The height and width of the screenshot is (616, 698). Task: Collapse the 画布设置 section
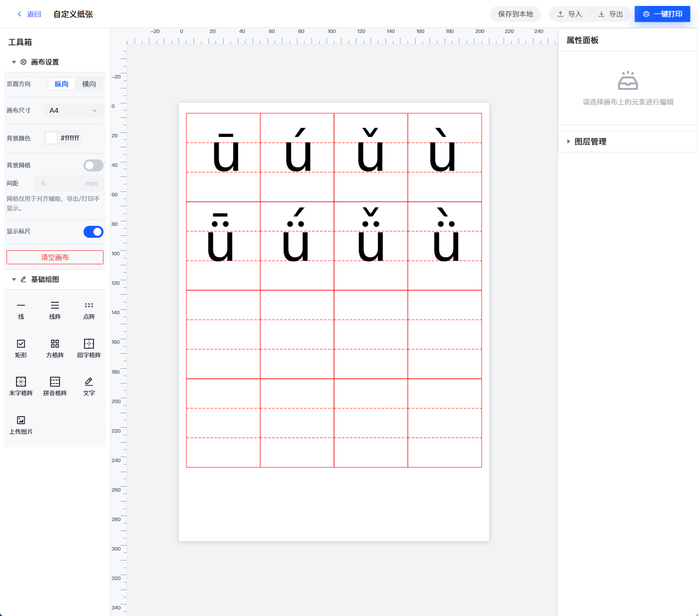(x=14, y=62)
